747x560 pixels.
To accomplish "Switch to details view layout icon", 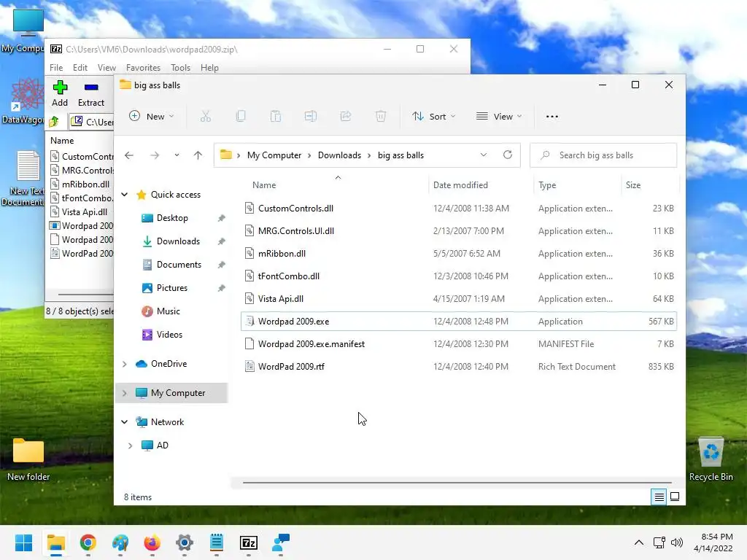I will pyautogui.click(x=659, y=497).
